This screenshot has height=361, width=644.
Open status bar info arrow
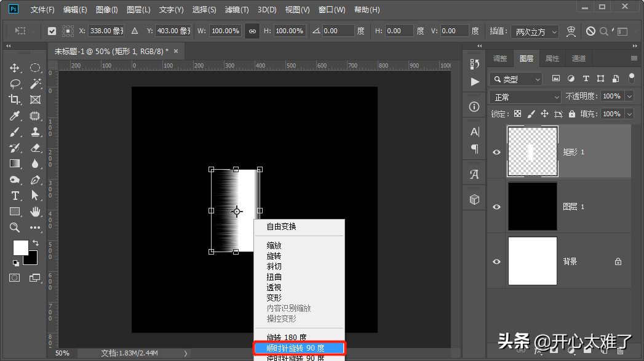(x=186, y=353)
